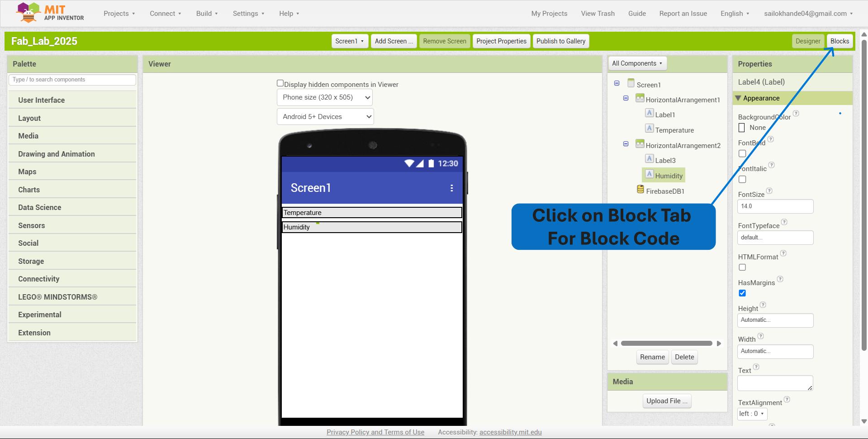Expand the Sensors palette category
Image resolution: width=868 pixels, height=439 pixels.
tap(72, 225)
